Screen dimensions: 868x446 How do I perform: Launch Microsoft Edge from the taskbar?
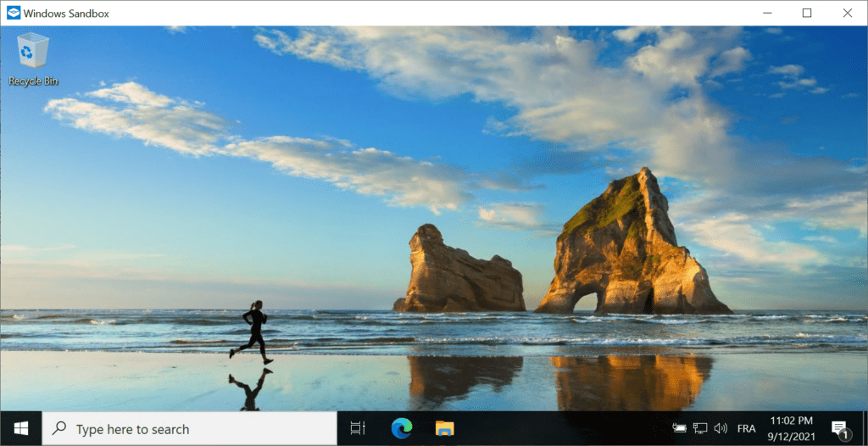tap(401, 428)
